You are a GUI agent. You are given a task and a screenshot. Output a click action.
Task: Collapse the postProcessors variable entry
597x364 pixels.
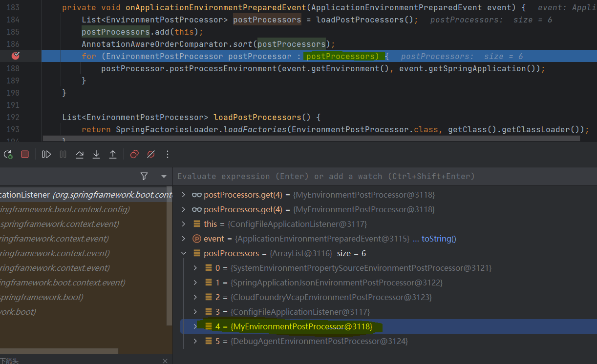(184, 253)
